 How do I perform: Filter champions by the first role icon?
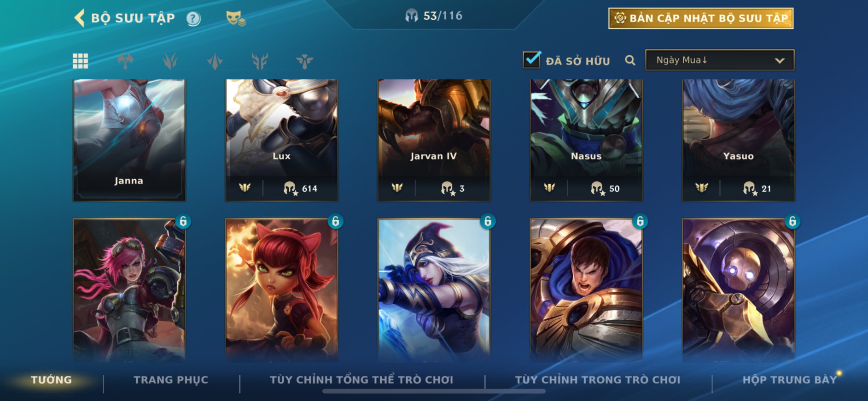pyautogui.click(x=125, y=61)
